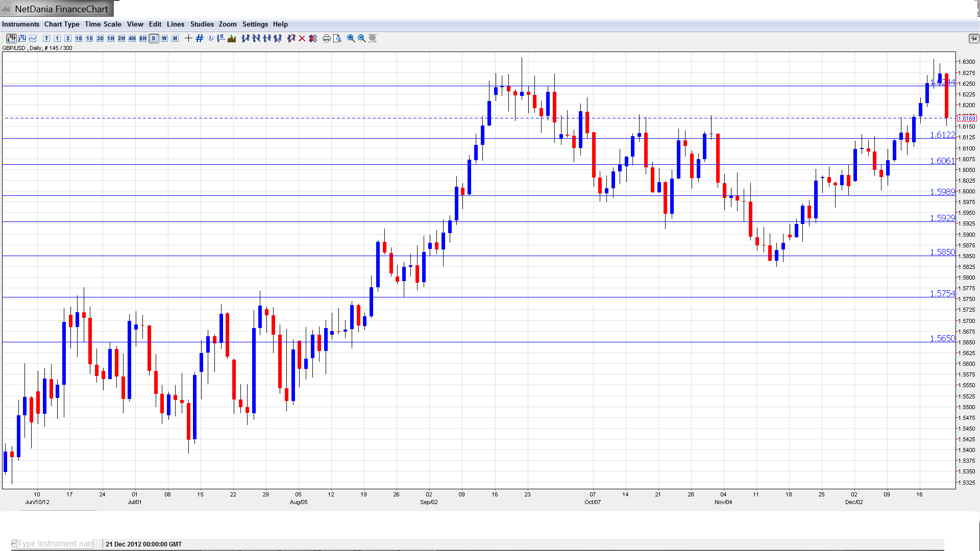Switch to line chart type icon

click(x=33, y=38)
